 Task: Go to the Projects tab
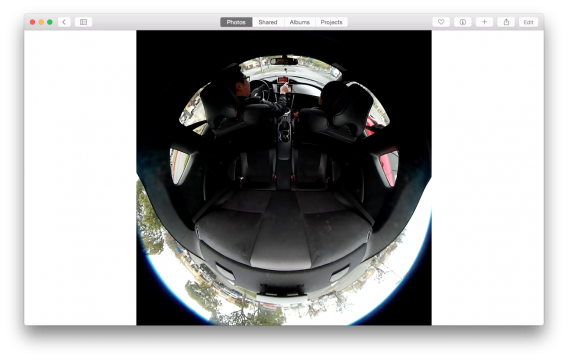coord(331,22)
